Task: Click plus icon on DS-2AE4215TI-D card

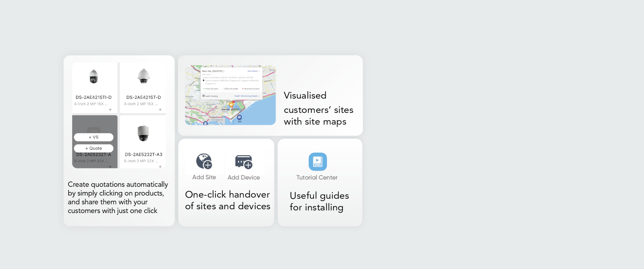Action: point(110,110)
